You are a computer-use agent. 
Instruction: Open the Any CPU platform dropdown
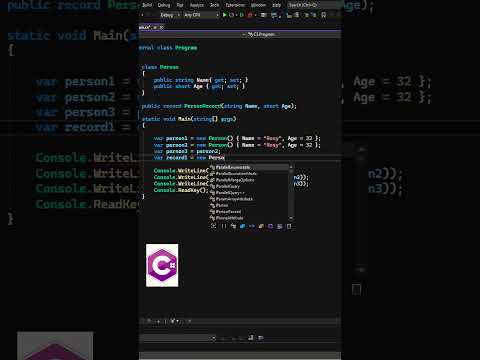coord(201,15)
